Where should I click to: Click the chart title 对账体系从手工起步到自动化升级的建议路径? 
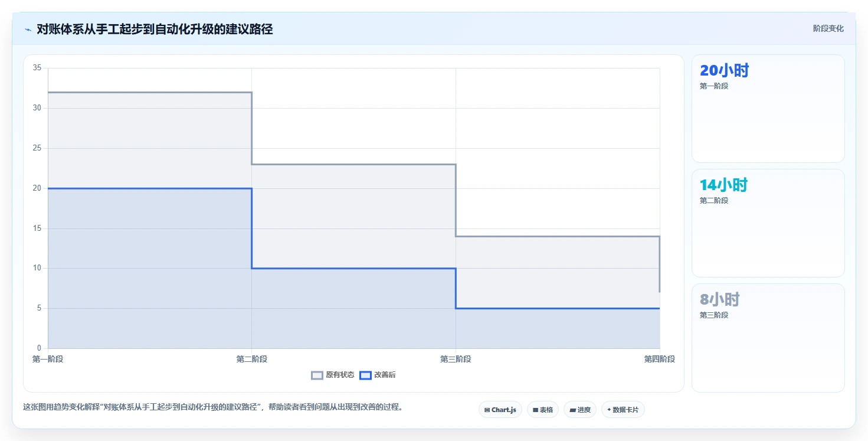point(155,30)
